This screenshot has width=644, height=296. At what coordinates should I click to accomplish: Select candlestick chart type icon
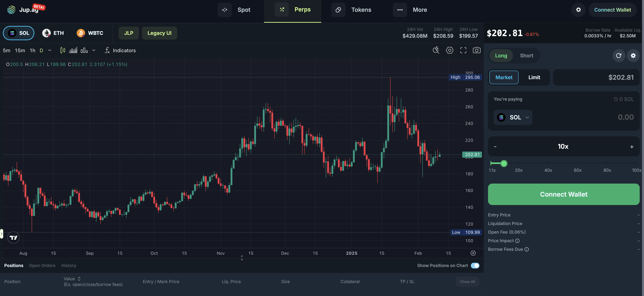coord(63,50)
